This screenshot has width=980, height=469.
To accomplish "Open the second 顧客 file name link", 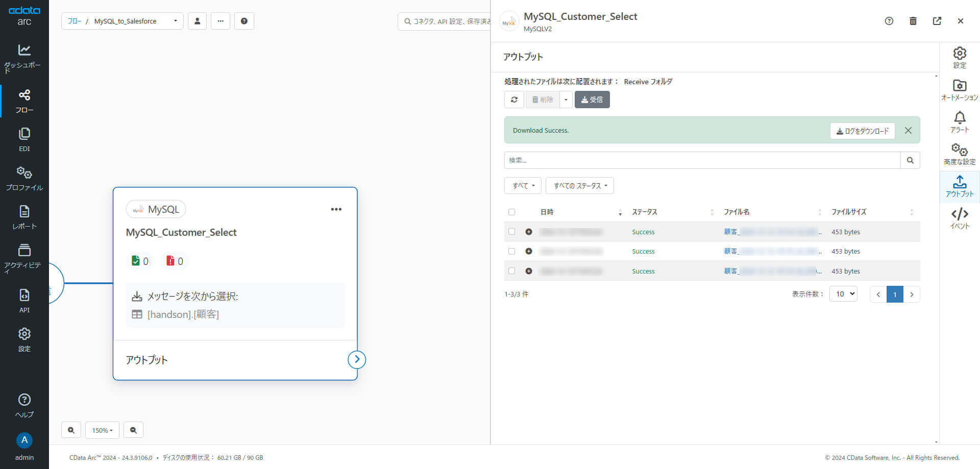I will 772,251.
